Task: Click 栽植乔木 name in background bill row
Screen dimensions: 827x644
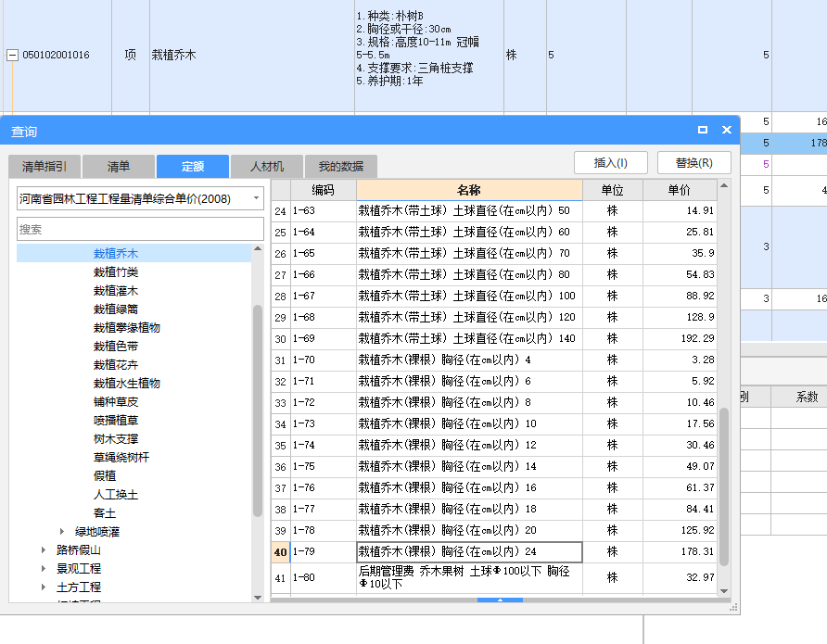Action: pyautogui.click(x=174, y=55)
